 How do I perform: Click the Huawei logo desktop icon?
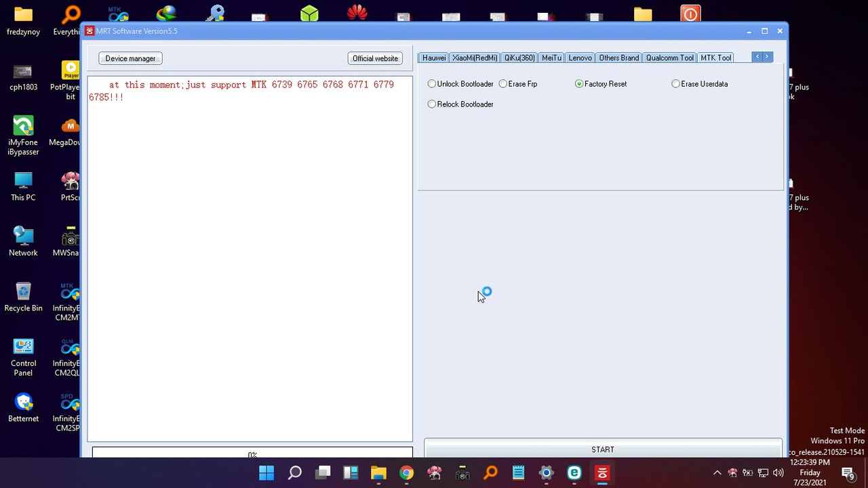click(357, 13)
